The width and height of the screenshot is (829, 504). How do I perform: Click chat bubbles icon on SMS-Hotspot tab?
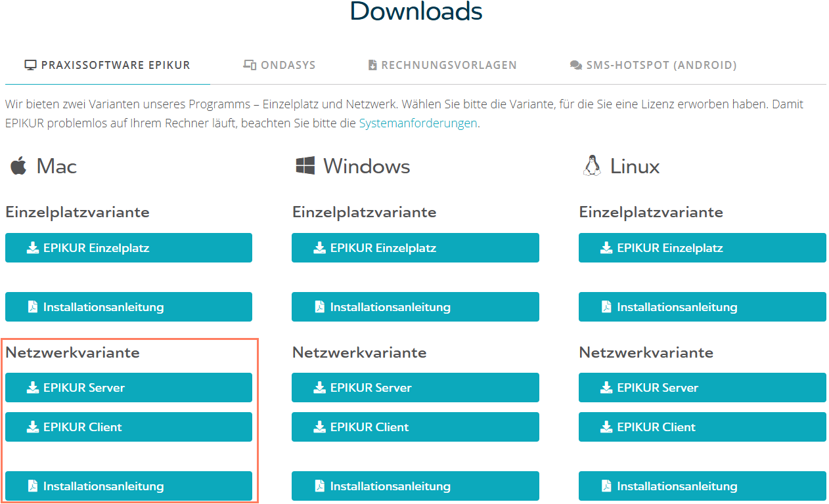[576, 65]
